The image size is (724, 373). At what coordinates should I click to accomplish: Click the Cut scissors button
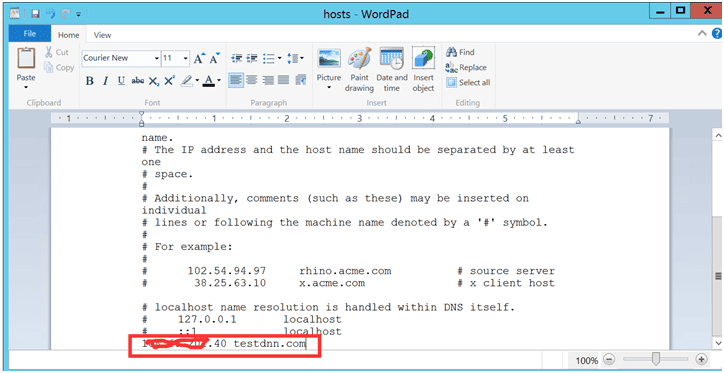(56, 52)
